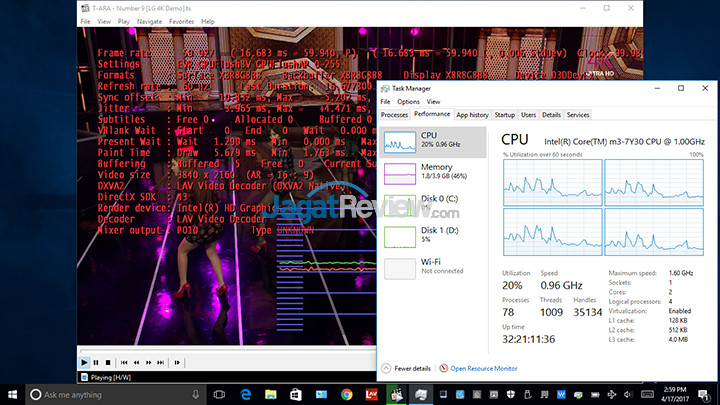Minimize the media player window
720x405 pixels.
(x=583, y=8)
